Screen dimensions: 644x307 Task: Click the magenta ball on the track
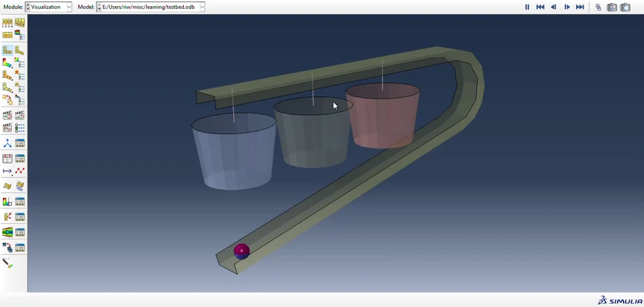tap(241, 251)
